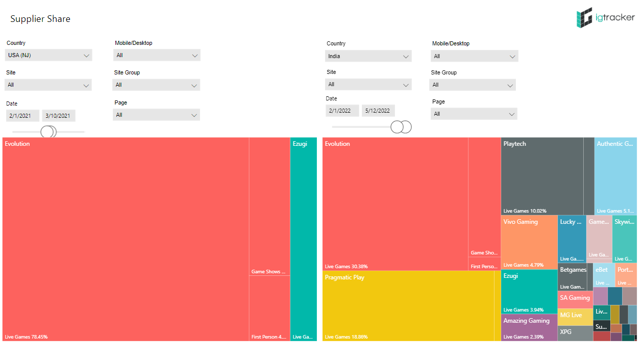Image resolution: width=644 pixels, height=361 pixels.
Task: Expand the Country dropdown showing India
Action: click(368, 56)
